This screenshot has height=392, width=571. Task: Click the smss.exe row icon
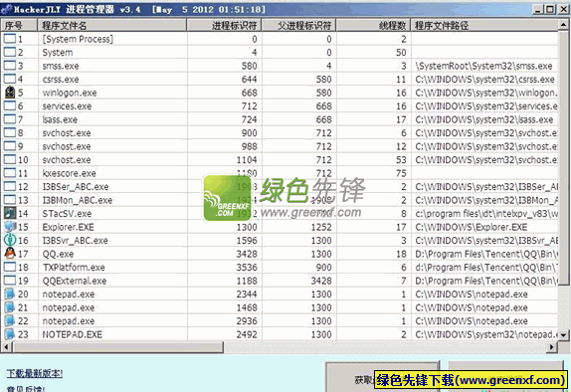click(x=10, y=66)
